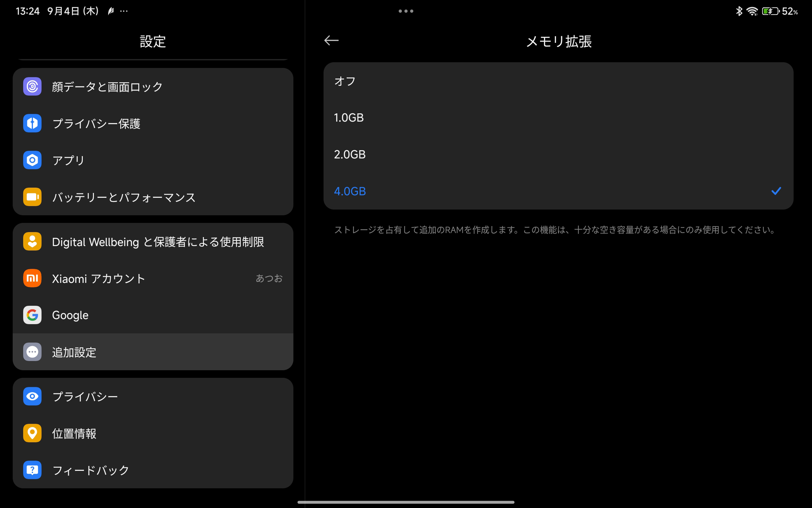This screenshot has height=508, width=812.
Task: Tap the orange Xiaomi Mi logo icon
Action: point(32,278)
